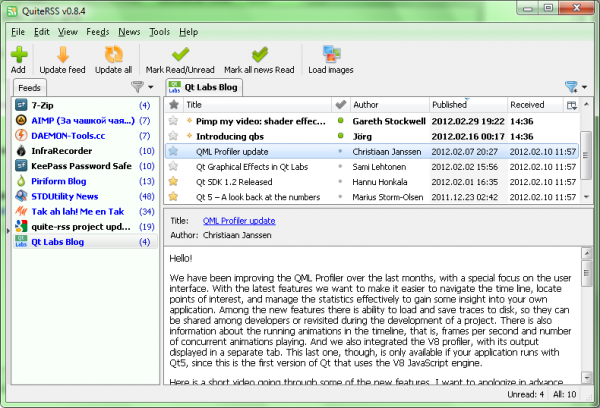Screen dimensions: 600x408
Task: Toggle star on Qt SDK 1.2 Released
Action: click(x=174, y=182)
